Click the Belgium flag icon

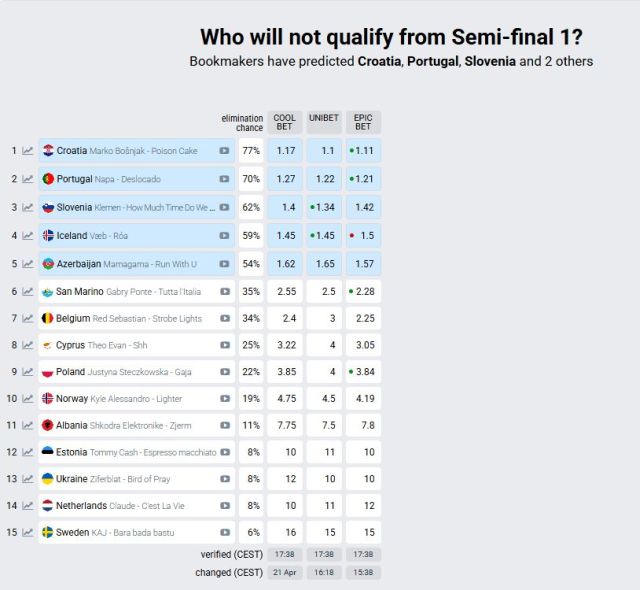point(48,319)
